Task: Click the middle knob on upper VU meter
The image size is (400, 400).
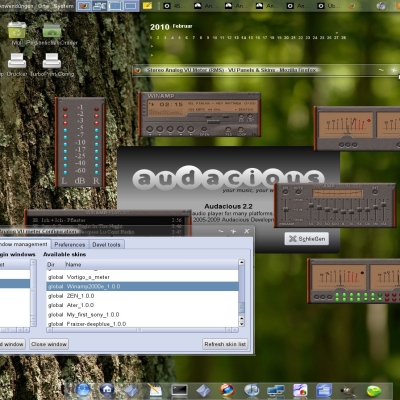Action: (348, 145)
